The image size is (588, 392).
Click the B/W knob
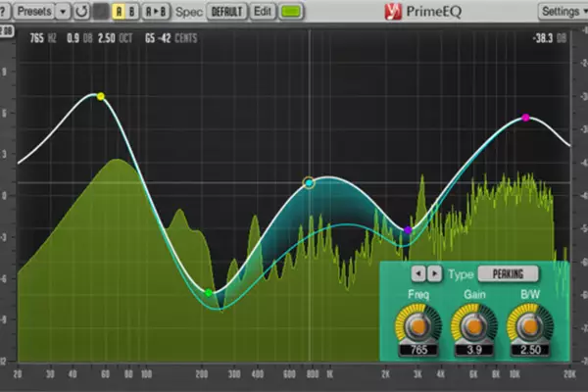click(530, 325)
